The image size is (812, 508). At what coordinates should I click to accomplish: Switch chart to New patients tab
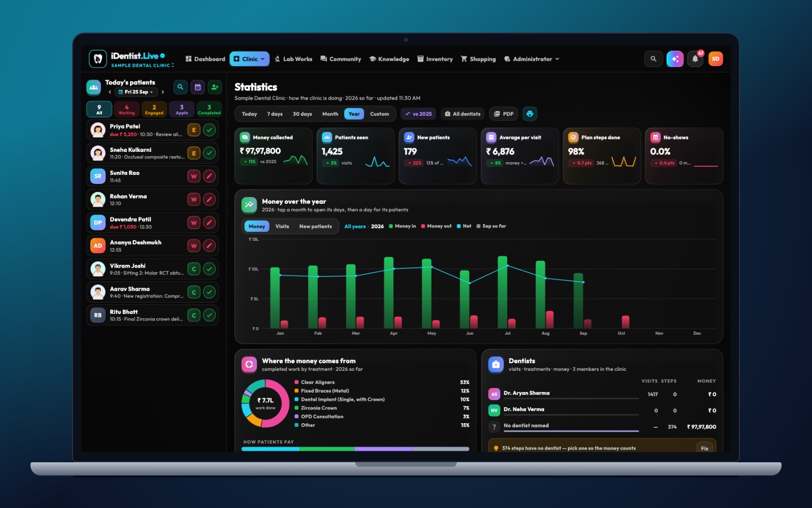315,226
